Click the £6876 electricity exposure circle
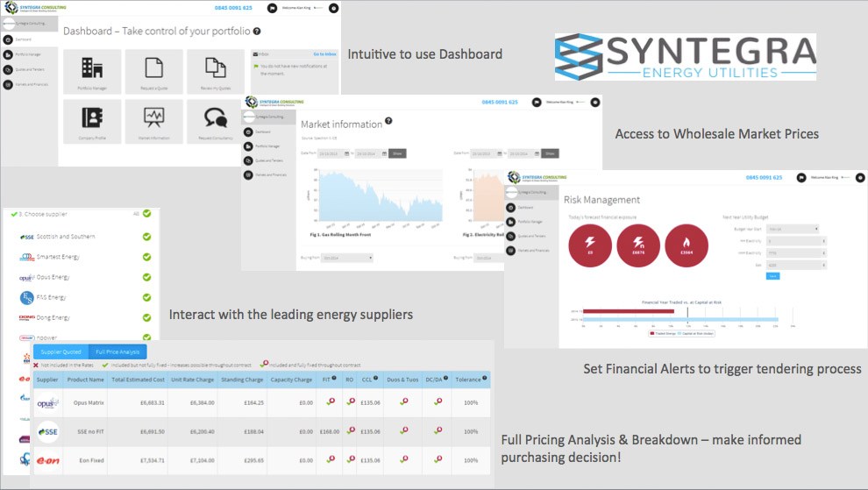Screen dimensions: 868x490 click(x=638, y=245)
